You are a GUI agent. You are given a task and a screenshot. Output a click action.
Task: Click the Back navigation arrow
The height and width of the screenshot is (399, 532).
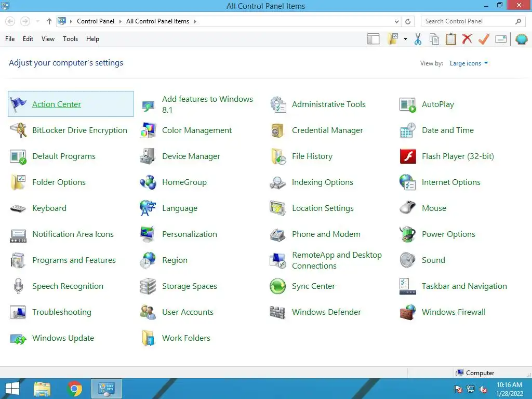coord(10,21)
